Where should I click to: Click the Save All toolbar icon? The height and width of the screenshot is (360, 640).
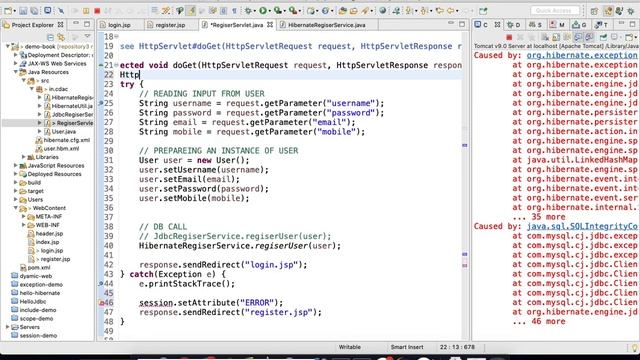coord(34,11)
